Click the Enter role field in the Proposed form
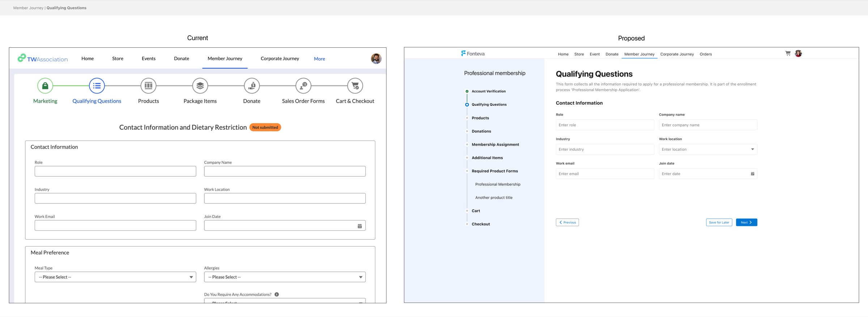Screen dimensions: 868x317 pyautogui.click(x=605, y=125)
